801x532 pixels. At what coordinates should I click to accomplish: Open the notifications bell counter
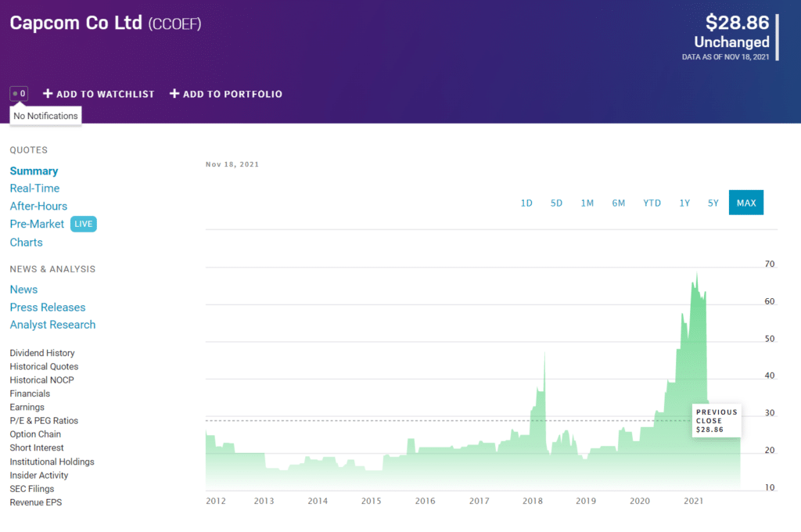click(x=19, y=94)
